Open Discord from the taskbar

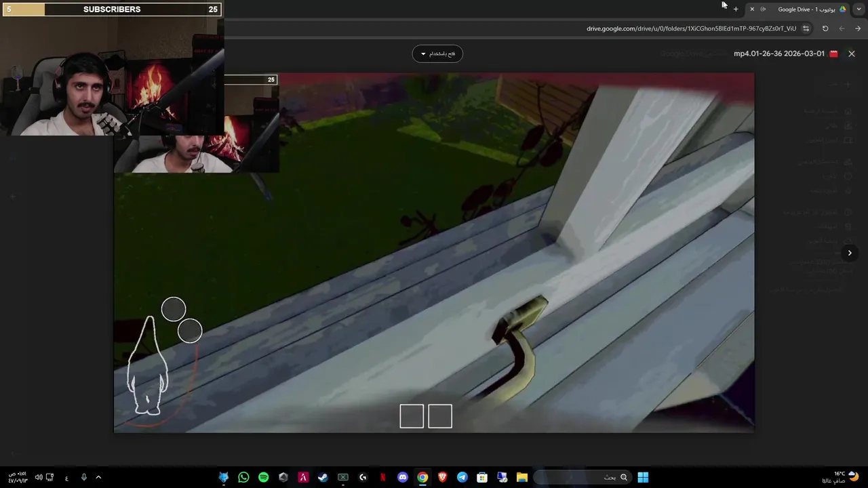tap(403, 477)
